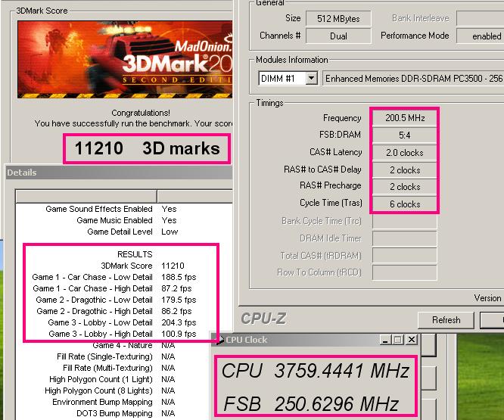
Task: Select the Fill Rate (Single-Texturing) row
Action: 114,356
